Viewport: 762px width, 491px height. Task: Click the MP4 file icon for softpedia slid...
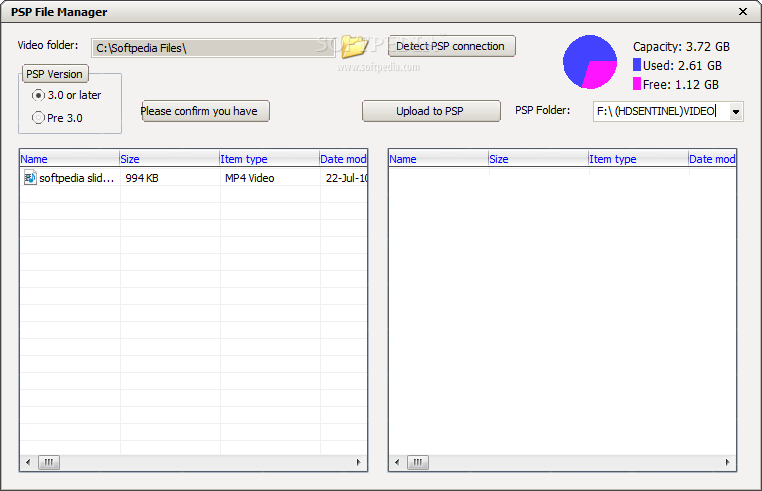coord(30,177)
